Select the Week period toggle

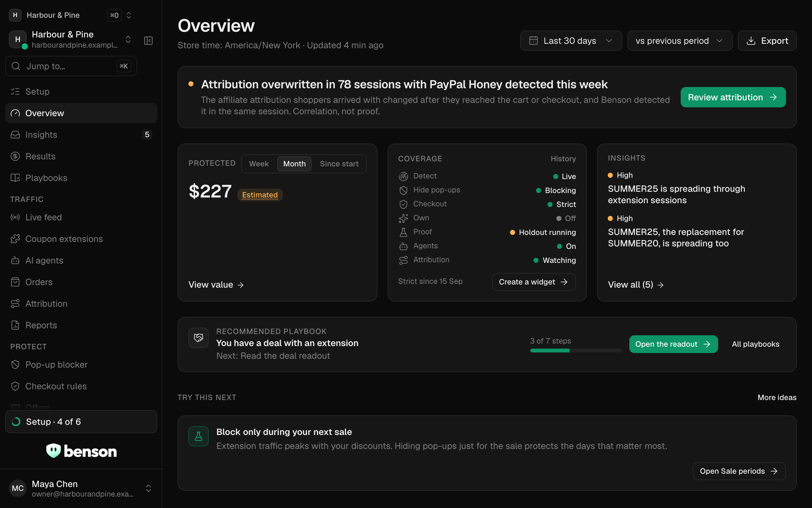(x=259, y=164)
